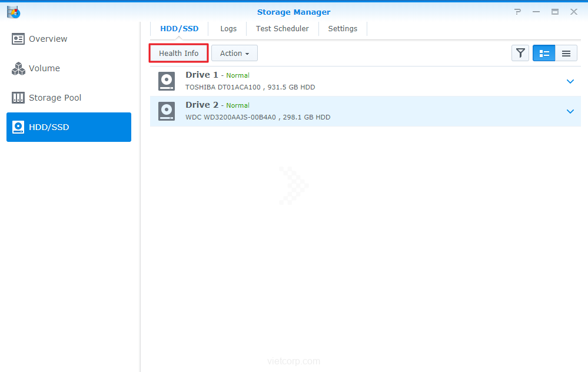Screen dimensions: 588x372
Task: Switch to the compact list view
Action: point(566,54)
